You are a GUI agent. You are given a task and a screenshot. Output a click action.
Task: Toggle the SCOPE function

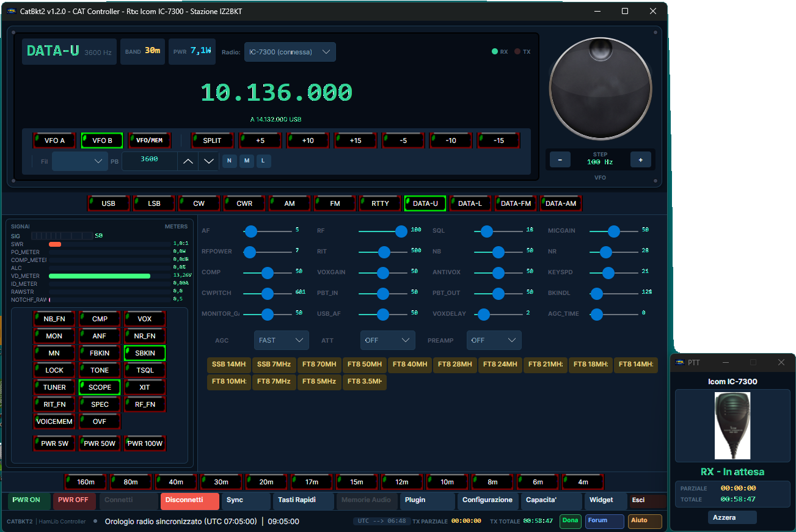(x=100, y=387)
